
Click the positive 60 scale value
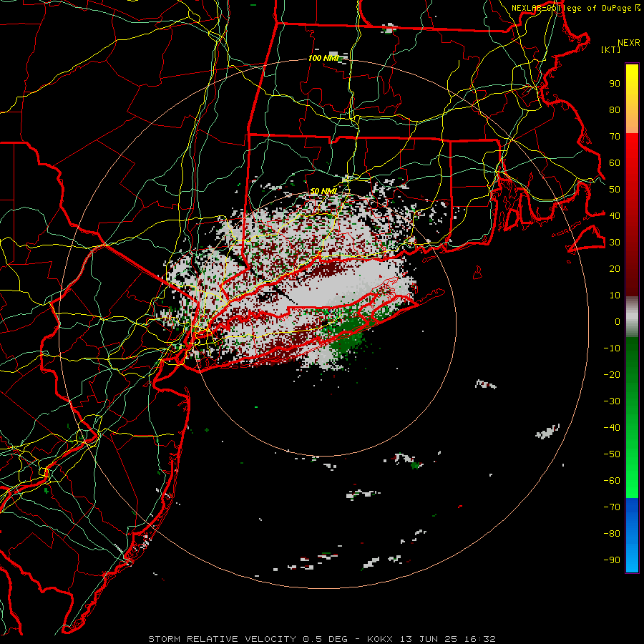[615, 163]
